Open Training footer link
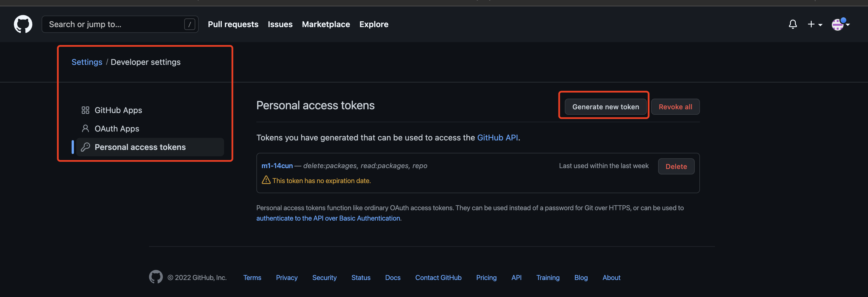This screenshot has width=868, height=297. pyautogui.click(x=548, y=277)
